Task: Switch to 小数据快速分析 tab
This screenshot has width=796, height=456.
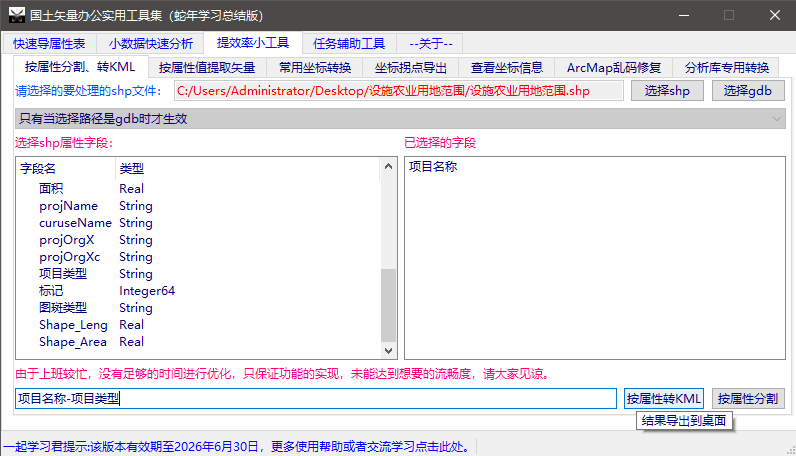Action: [151, 44]
